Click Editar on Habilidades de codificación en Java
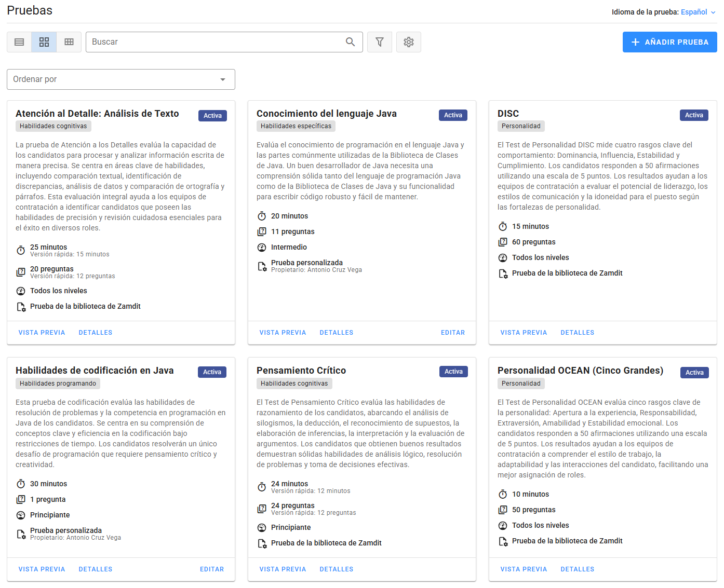 212,569
